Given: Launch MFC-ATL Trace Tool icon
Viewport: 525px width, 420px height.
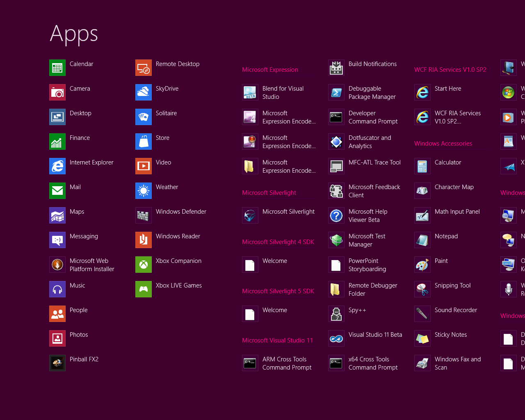Looking at the screenshot, I should pos(336,166).
